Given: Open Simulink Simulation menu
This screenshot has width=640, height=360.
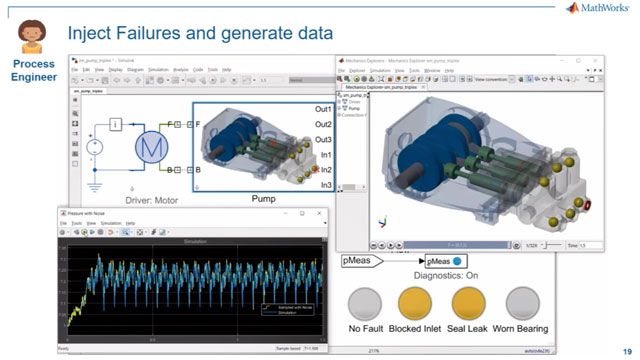Looking at the screenshot, I should coord(158,70).
